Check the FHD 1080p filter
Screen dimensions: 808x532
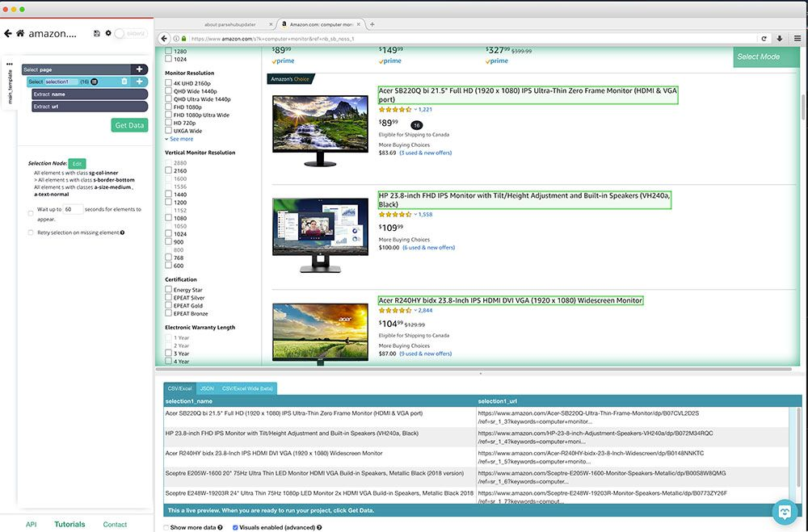point(169,107)
